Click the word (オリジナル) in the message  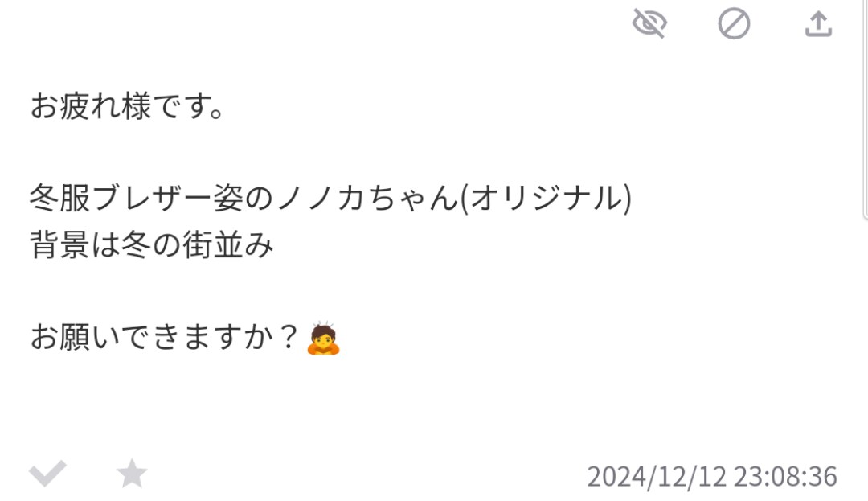pyautogui.click(x=547, y=198)
